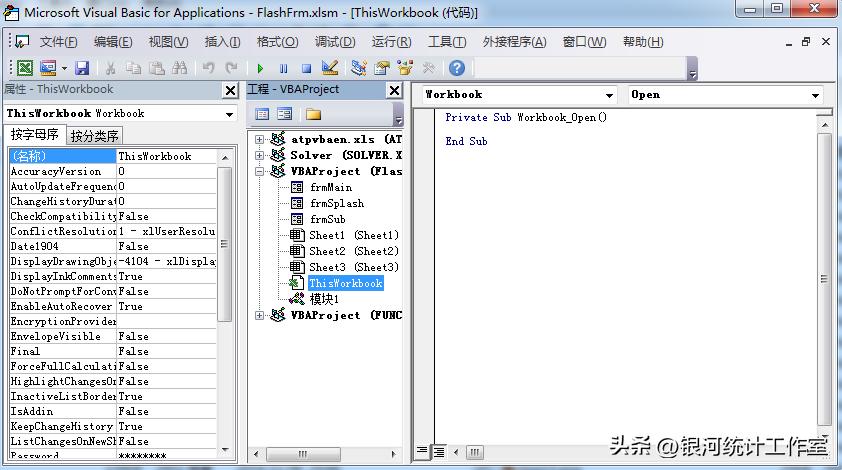Click the (名称) property value field
The image size is (842, 470).
click(166, 156)
